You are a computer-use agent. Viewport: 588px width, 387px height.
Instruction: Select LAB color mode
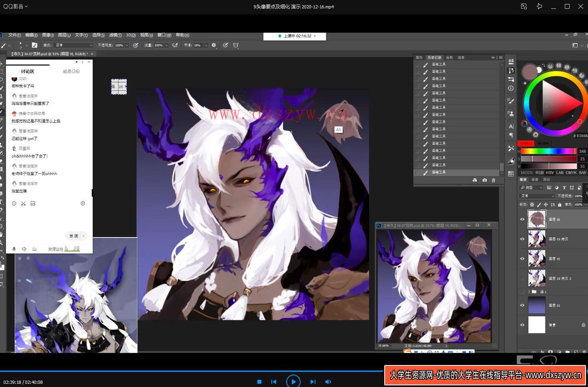pyautogui.click(x=560, y=173)
